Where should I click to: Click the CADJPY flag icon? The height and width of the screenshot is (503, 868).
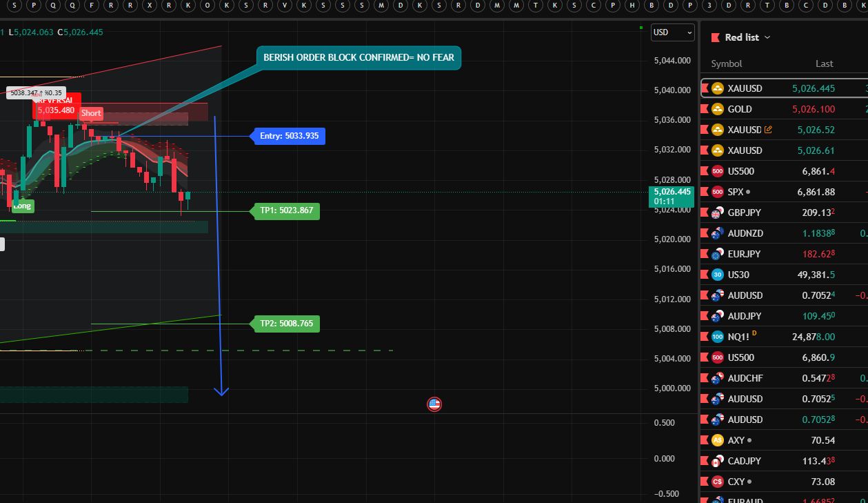pyautogui.click(x=718, y=461)
